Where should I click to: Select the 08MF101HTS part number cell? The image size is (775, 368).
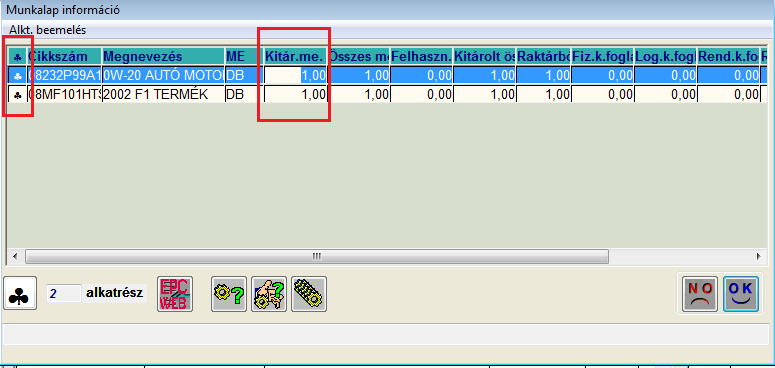tap(64, 94)
